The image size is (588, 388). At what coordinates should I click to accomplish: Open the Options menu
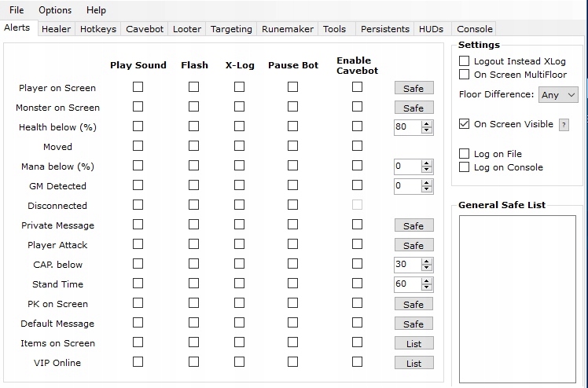click(x=55, y=10)
